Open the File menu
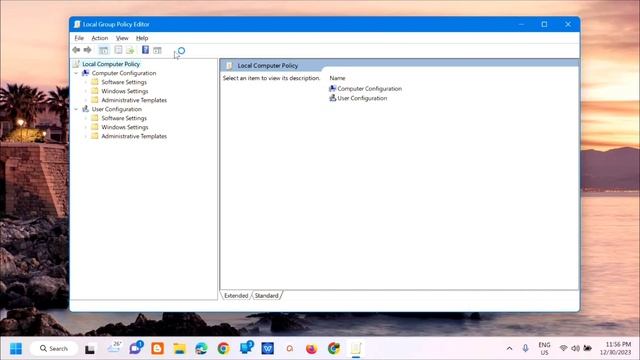Viewport: 640px width, 360px height. tap(79, 38)
